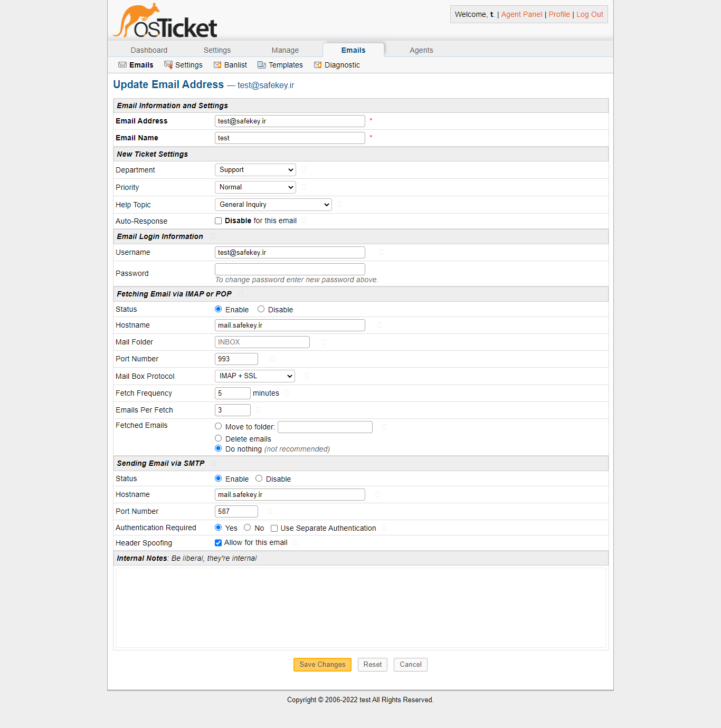
Task: Switch to the Dashboard tab
Action: click(x=149, y=50)
